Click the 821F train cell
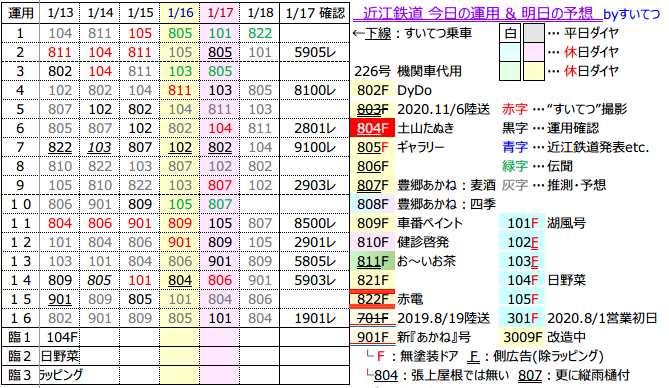The image size is (669, 388). click(x=372, y=280)
